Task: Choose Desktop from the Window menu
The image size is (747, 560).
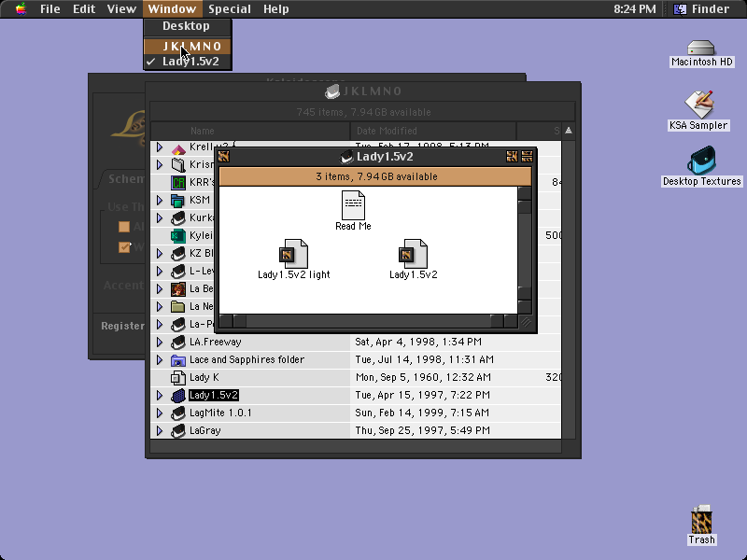Action: [x=188, y=26]
